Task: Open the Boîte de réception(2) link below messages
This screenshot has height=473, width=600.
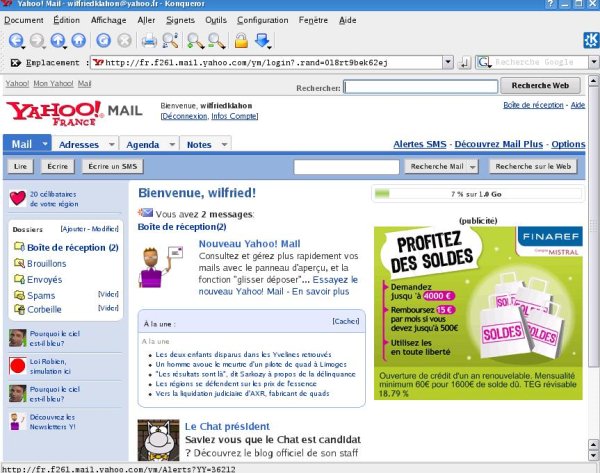Action: click(x=182, y=227)
